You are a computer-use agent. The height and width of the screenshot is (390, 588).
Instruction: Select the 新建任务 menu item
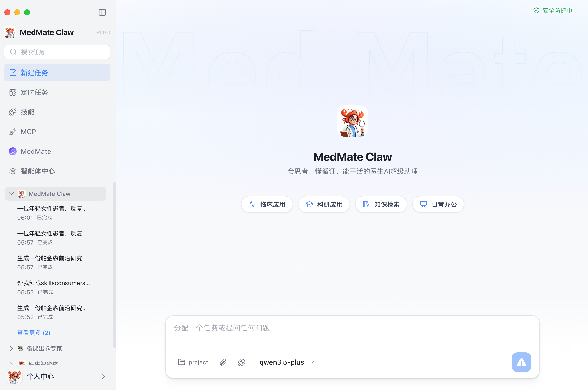tap(57, 73)
